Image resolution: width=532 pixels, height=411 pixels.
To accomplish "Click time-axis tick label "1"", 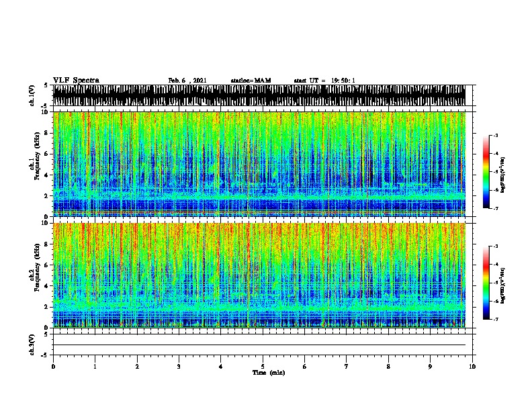I will [x=95, y=367].
